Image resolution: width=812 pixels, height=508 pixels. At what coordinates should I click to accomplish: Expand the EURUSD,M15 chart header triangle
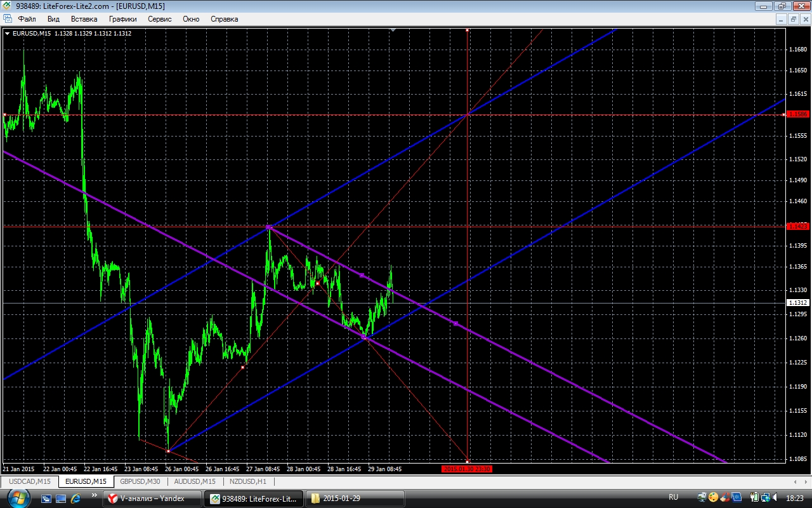[x=7, y=33]
